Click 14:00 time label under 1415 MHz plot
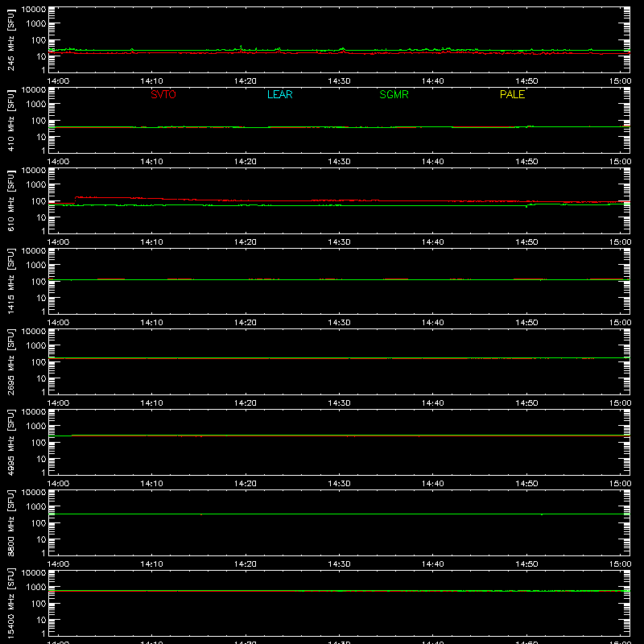The image size is (644, 644). pyautogui.click(x=58, y=323)
